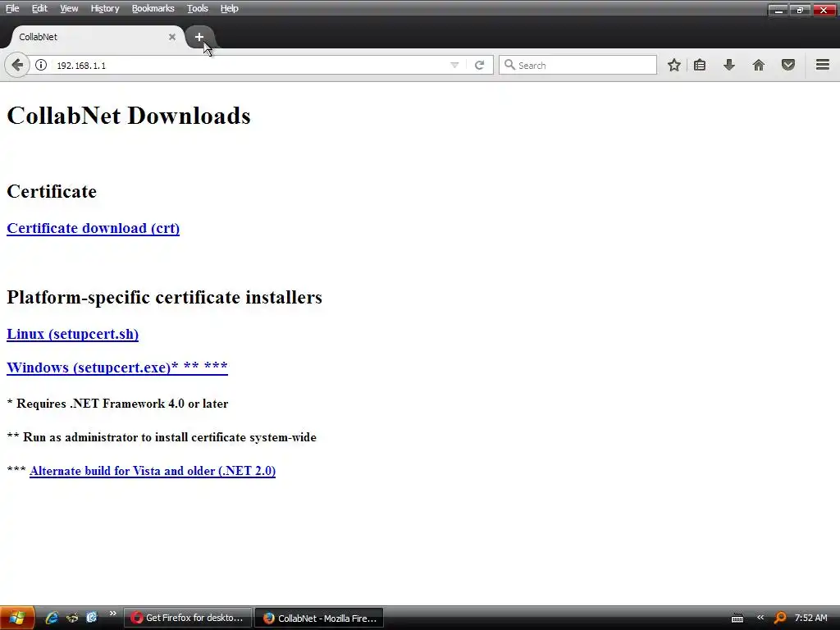
Task: Open a new tab with the plus button
Action: coord(199,37)
